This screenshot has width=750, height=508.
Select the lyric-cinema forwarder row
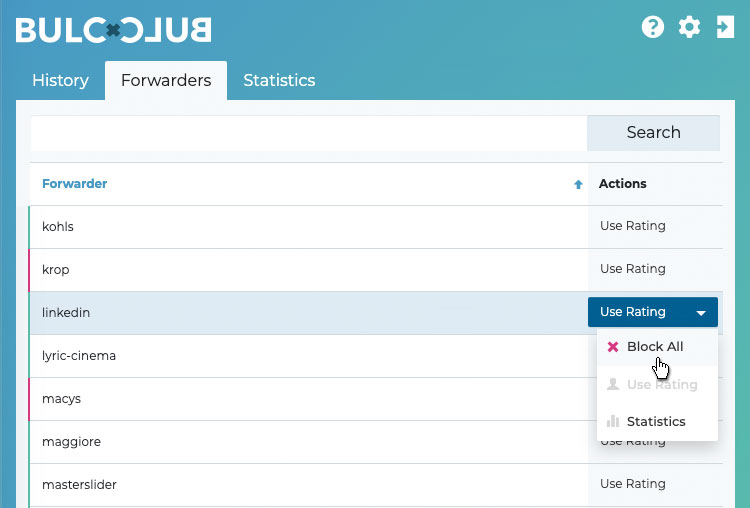[300, 356]
